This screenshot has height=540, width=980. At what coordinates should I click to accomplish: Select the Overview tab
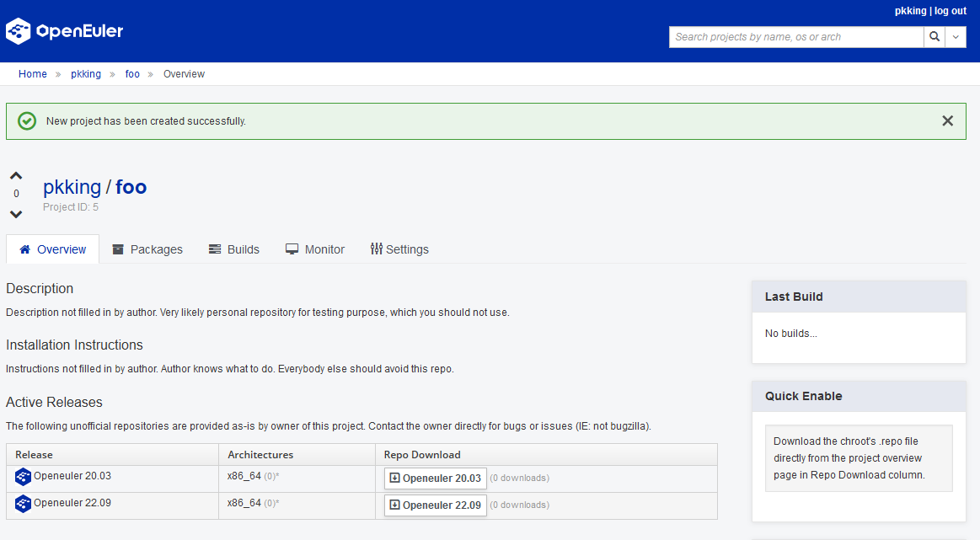52,249
